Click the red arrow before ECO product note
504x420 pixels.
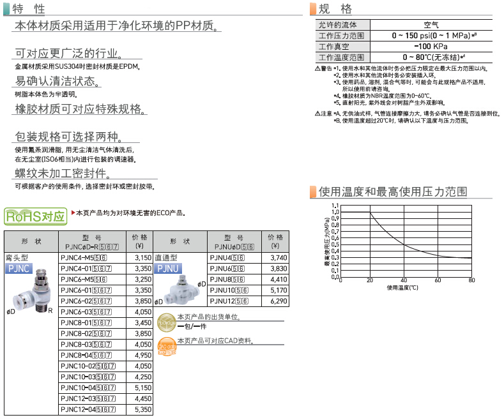click(73, 213)
